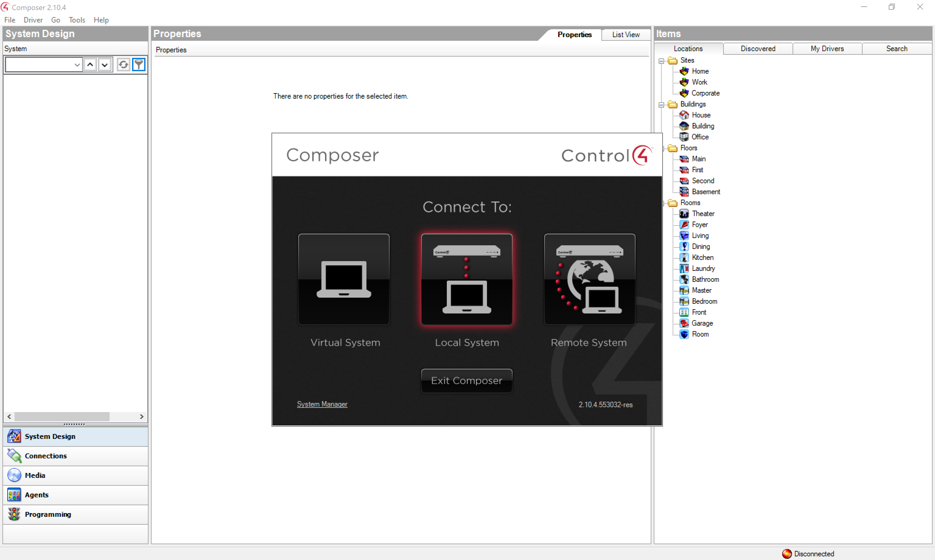Select the Search tab in Items

[897, 49]
